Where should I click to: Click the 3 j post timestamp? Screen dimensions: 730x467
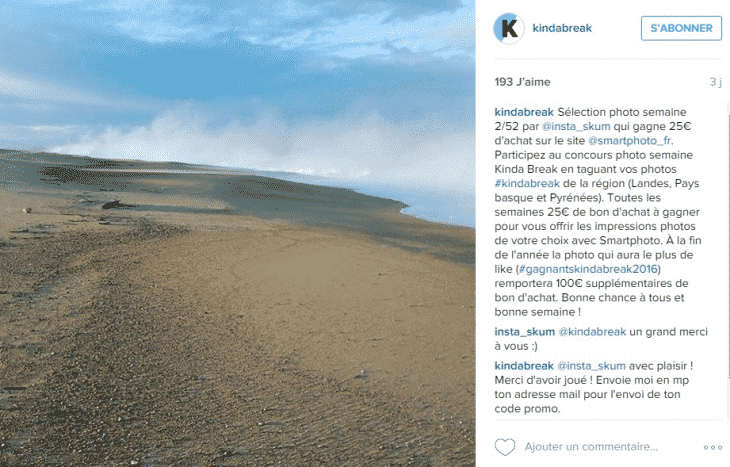coord(715,82)
